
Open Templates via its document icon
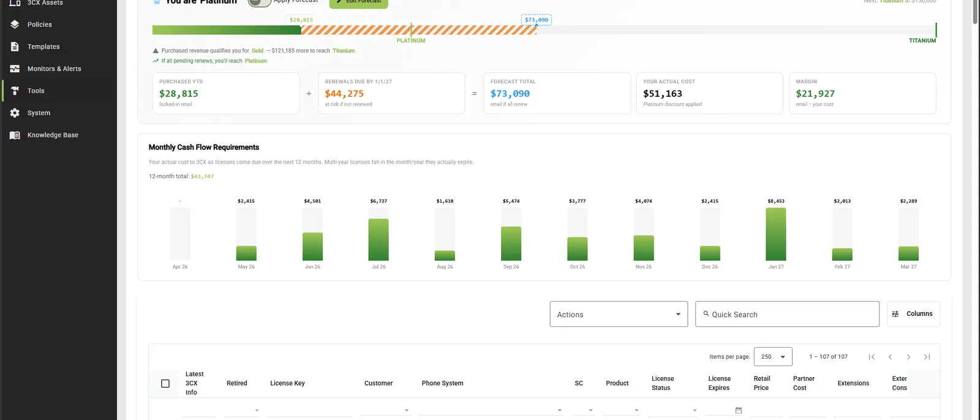(15, 47)
